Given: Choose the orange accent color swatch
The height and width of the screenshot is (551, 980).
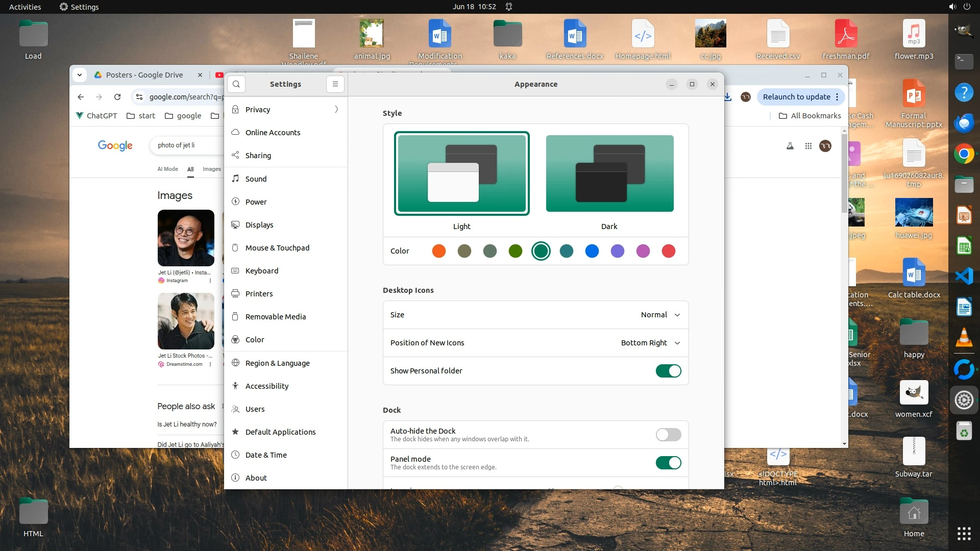Looking at the screenshot, I should coord(438,251).
